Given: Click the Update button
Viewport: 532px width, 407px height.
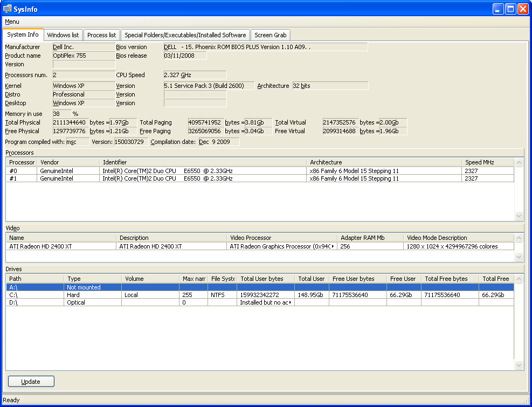Looking at the screenshot, I should [x=31, y=382].
